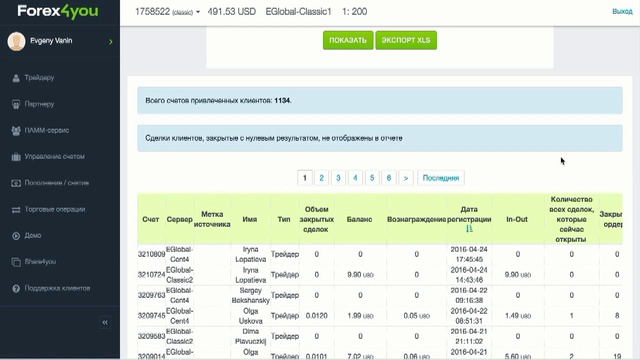Go to pagination page 4

point(355,178)
